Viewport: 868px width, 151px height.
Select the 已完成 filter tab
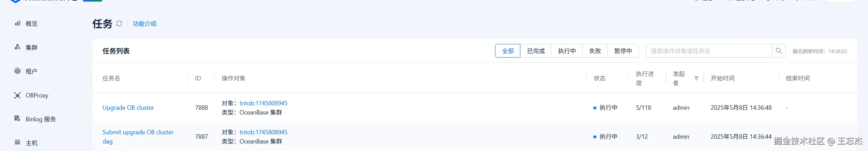(535, 51)
